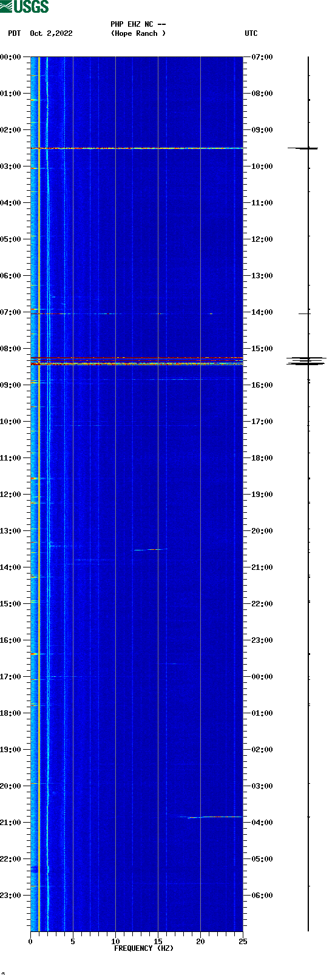Click the '25' frequency axis tick label
This screenshot has height=980, width=335.
pos(243,942)
